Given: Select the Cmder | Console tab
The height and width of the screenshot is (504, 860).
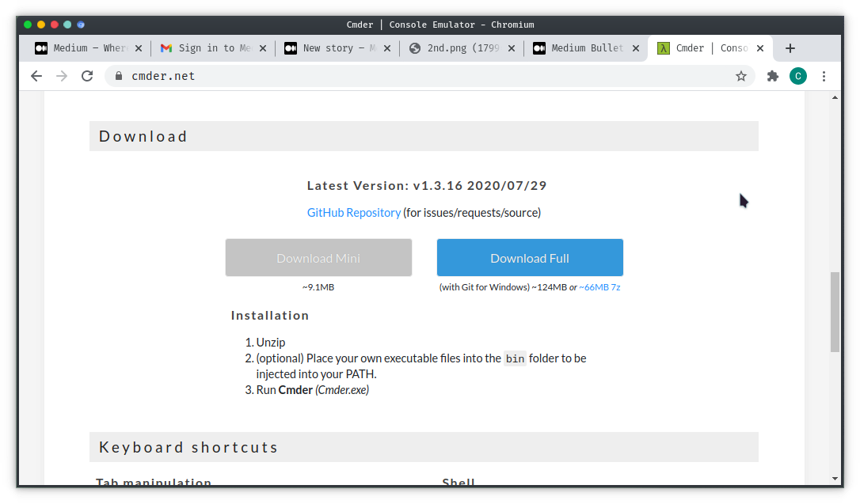Looking at the screenshot, I should click(711, 48).
